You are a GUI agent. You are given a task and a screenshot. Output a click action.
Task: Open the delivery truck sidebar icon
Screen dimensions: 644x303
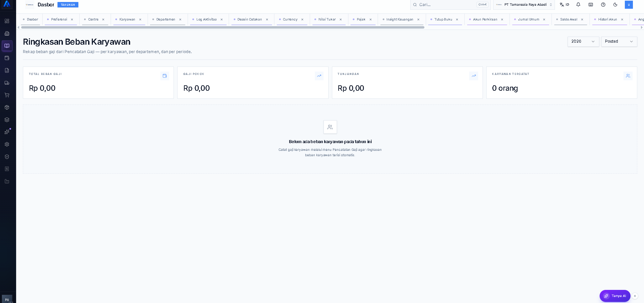click(x=7, y=83)
